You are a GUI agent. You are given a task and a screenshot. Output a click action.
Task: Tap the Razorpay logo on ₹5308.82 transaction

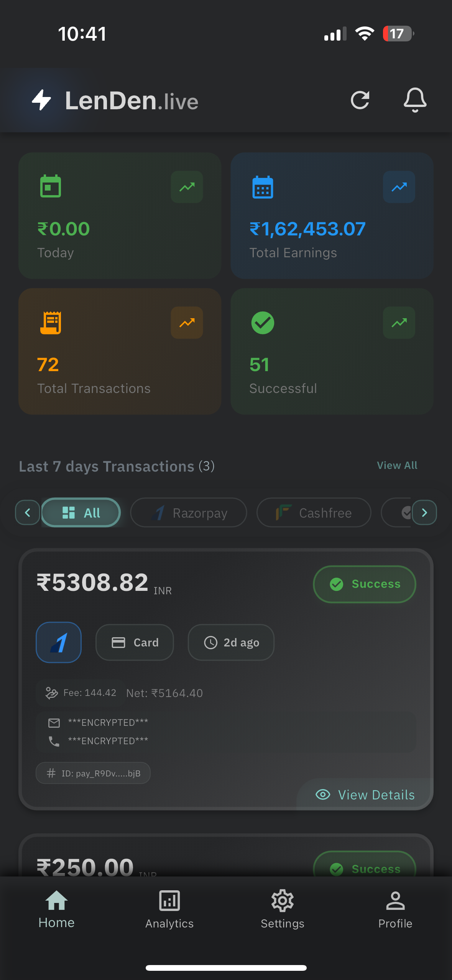59,642
